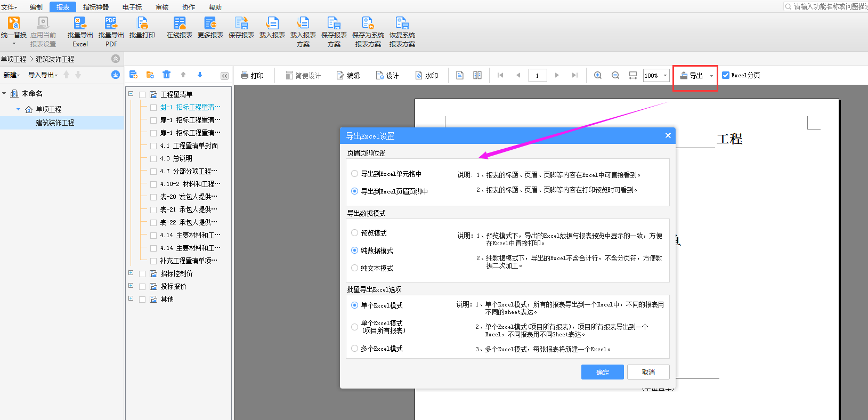868x420 pixels.
Task: Switch to the 审核 tab
Action: click(162, 7)
